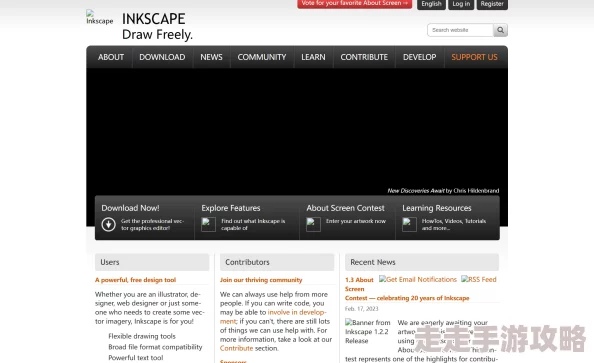The width and height of the screenshot is (594, 363).
Task: Click the Download Now! heading
Action: pos(130,208)
